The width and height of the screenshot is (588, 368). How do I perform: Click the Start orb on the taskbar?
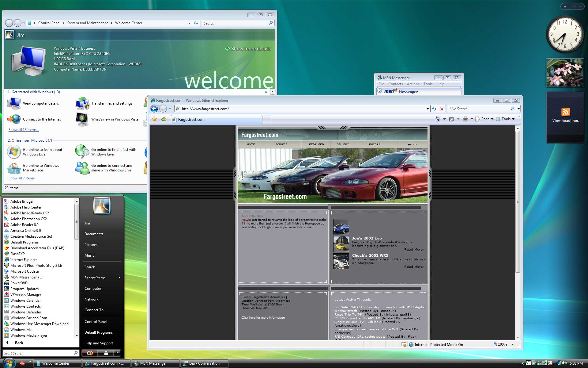coord(9,363)
